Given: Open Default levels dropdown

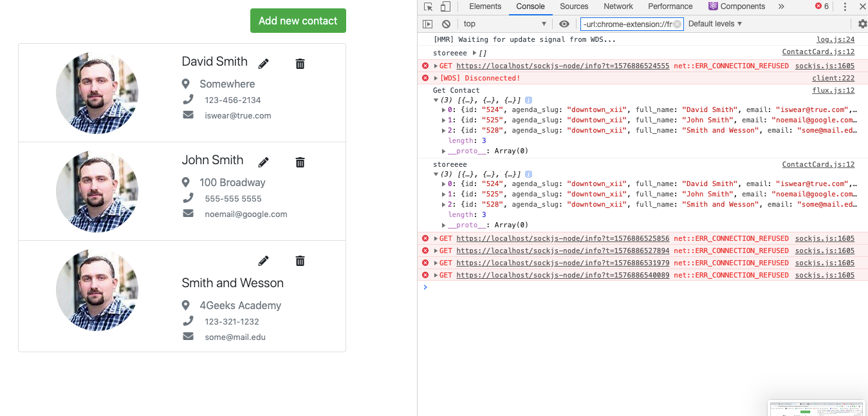Looking at the screenshot, I should coord(715,24).
